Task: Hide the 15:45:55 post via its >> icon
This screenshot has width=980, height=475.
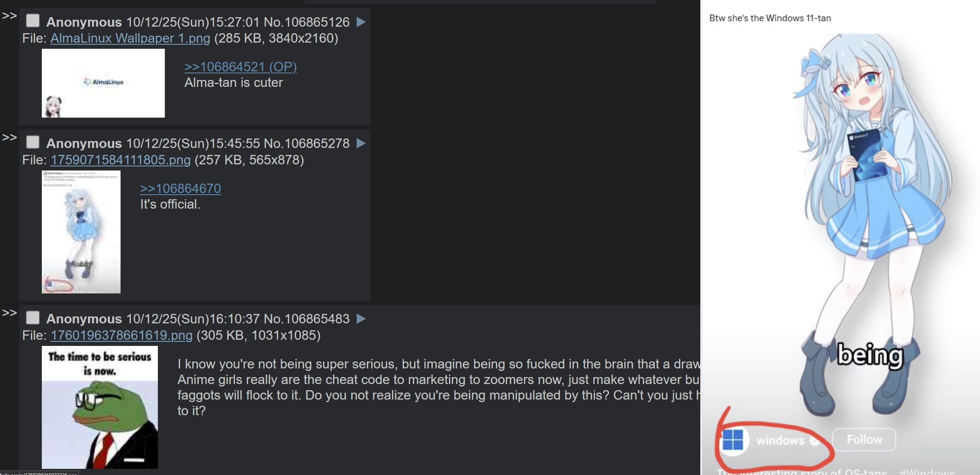Action: [9, 137]
